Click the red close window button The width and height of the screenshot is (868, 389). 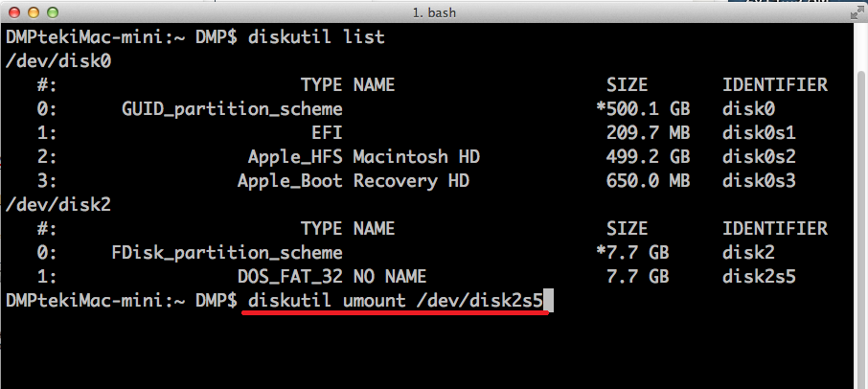coord(14,11)
